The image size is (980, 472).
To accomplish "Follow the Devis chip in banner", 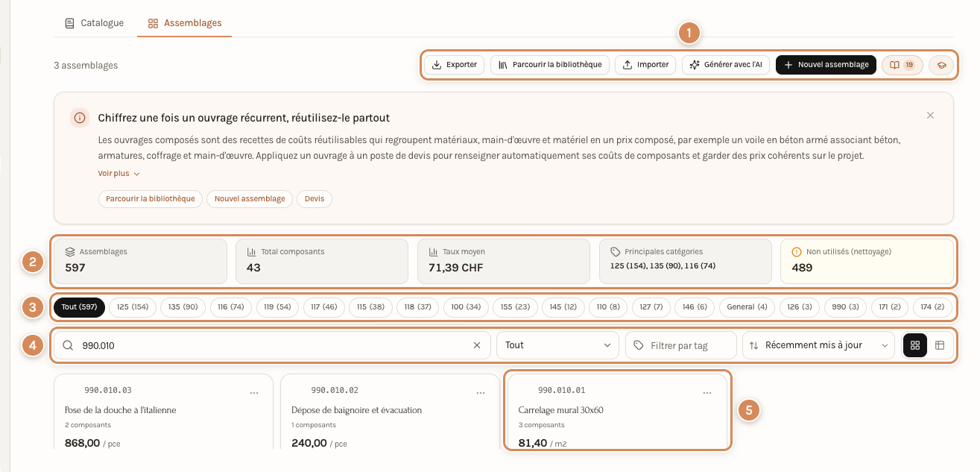I will click(314, 199).
